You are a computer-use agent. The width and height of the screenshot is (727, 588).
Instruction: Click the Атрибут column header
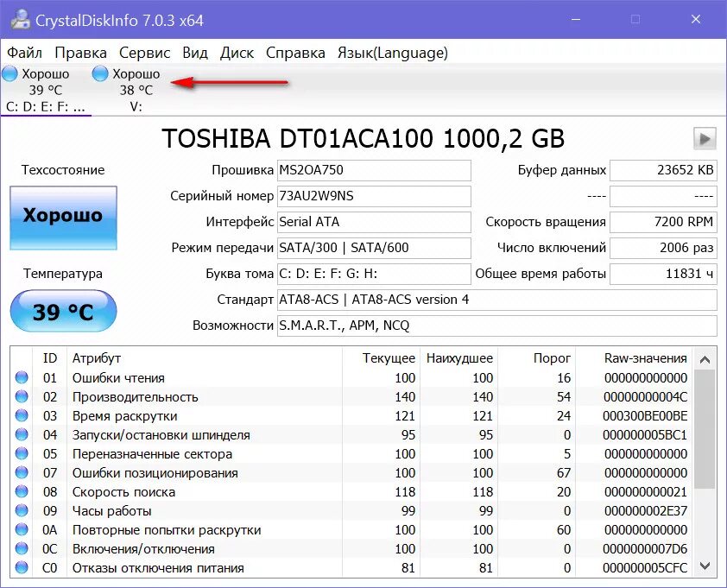click(204, 358)
